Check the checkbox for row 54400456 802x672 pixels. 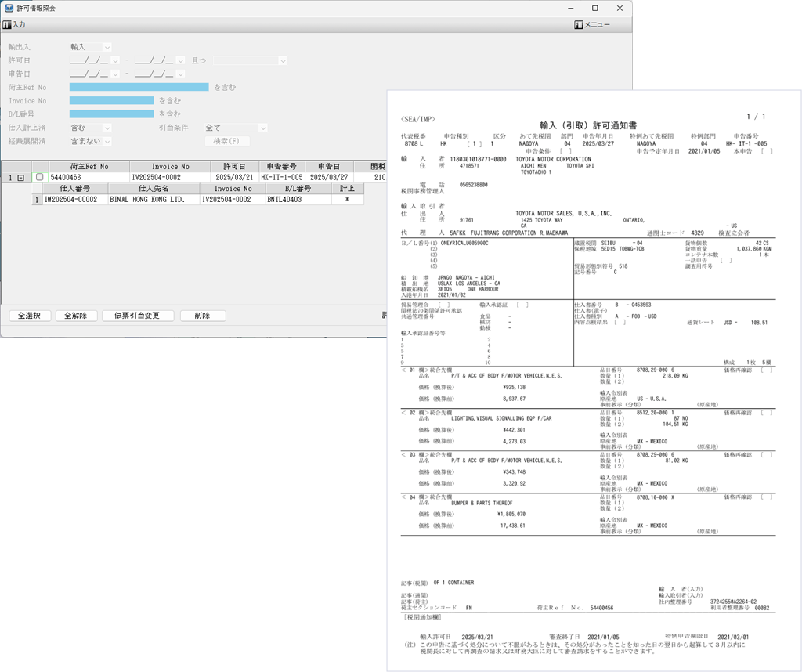click(x=40, y=178)
